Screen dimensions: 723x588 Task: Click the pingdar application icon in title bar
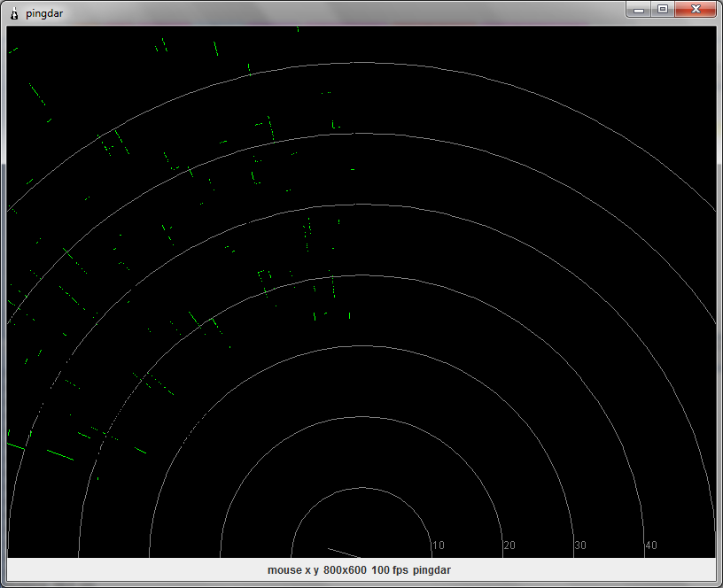click(x=14, y=14)
